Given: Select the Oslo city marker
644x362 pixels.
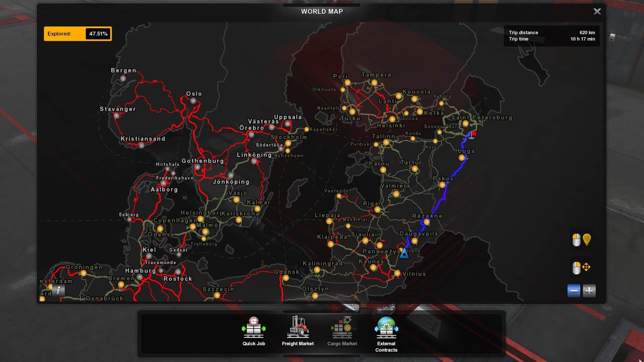Looking at the screenshot, I should (x=193, y=101).
